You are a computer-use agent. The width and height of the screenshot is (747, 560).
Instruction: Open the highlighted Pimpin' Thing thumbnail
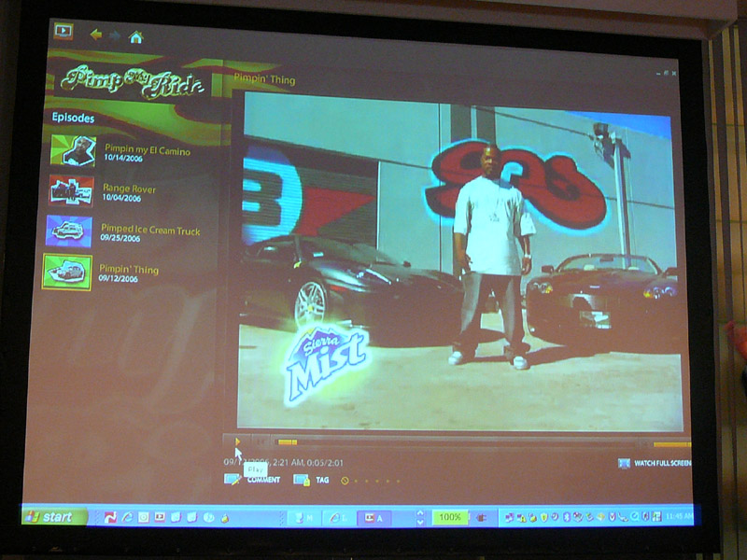click(67, 272)
